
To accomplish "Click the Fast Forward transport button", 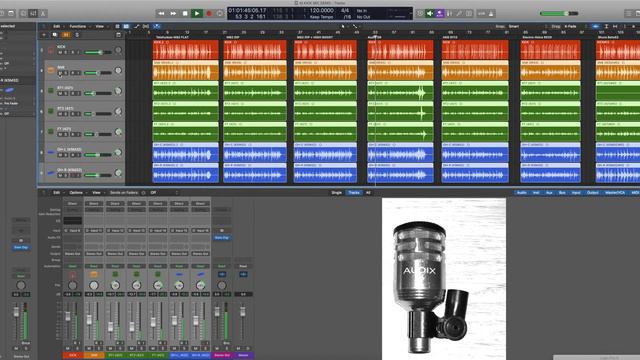I will [x=173, y=13].
